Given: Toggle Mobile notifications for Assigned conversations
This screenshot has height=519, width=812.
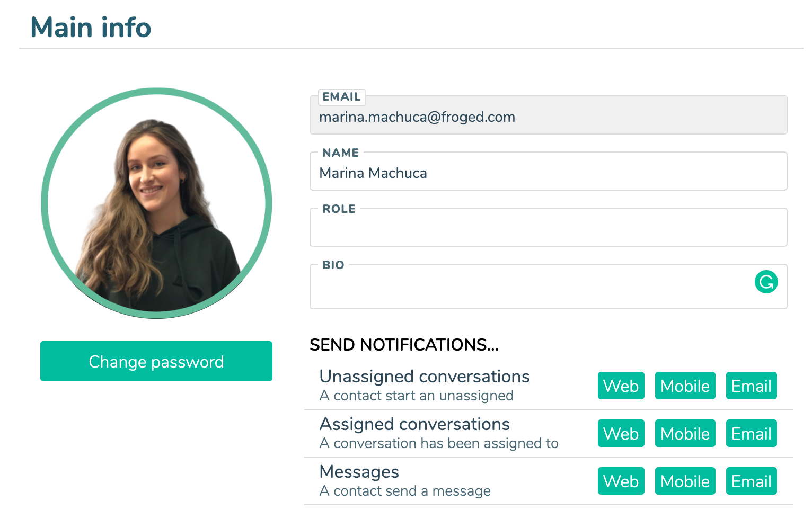Looking at the screenshot, I should [685, 433].
